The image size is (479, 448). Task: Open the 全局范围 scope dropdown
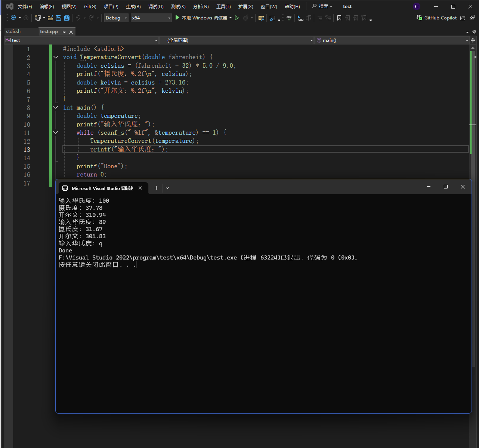238,40
